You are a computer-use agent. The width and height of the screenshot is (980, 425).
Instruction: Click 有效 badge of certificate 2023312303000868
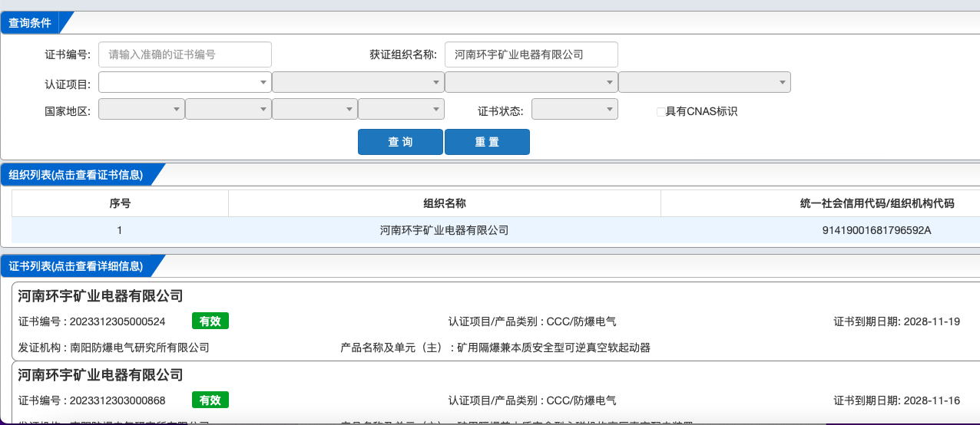click(x=210, y=400)
